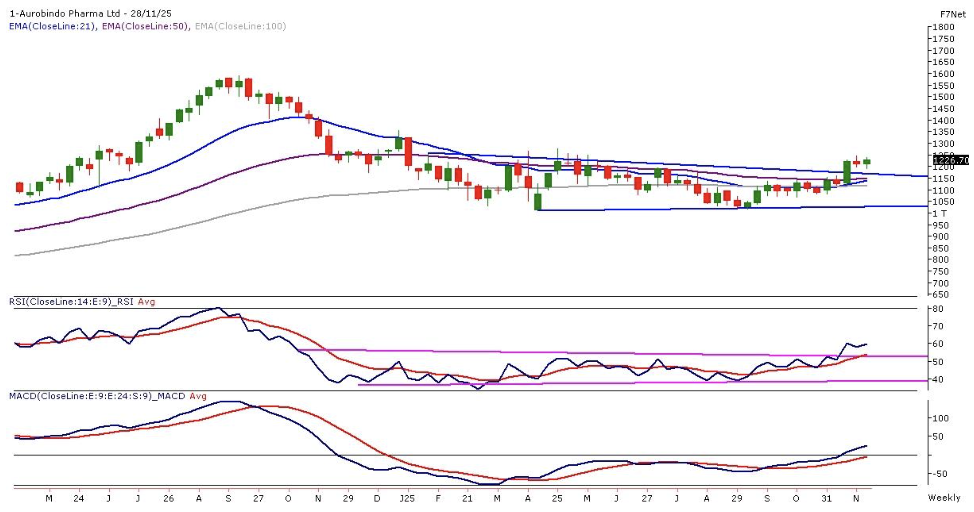This screenshot has width=974, height=512.
Task: Click the current price tag on price axis
Action: coord(950,160)
